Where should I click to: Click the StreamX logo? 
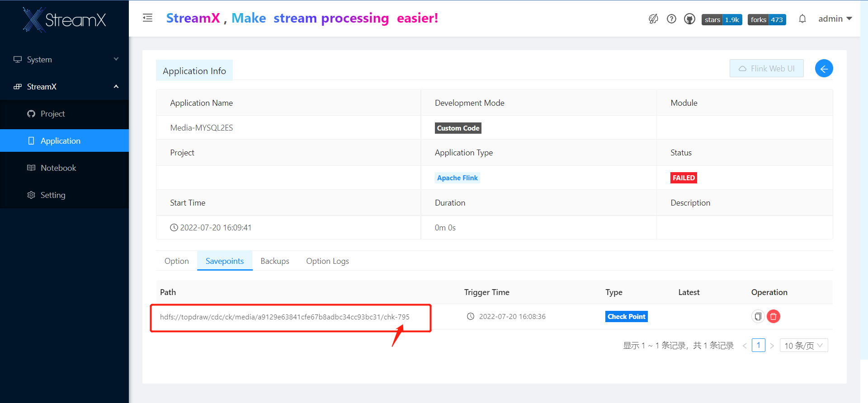[x=65, y=19]
